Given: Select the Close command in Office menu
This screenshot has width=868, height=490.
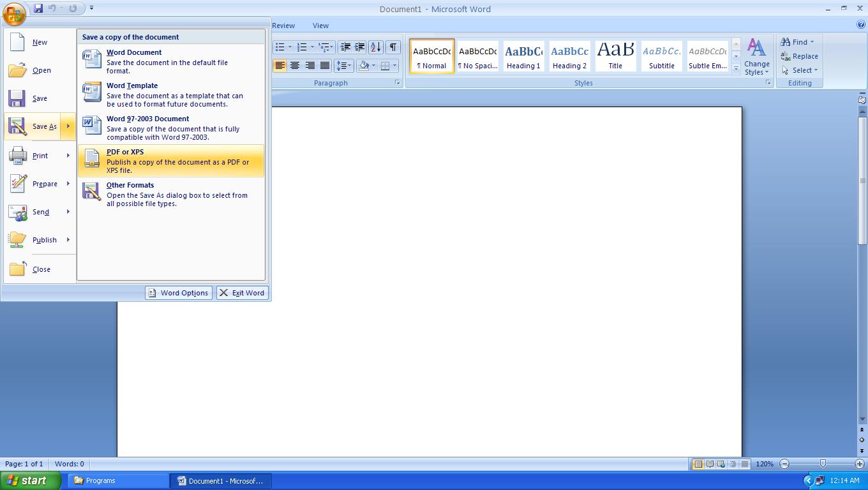Looking at the screenshot, I should (40, 269).
